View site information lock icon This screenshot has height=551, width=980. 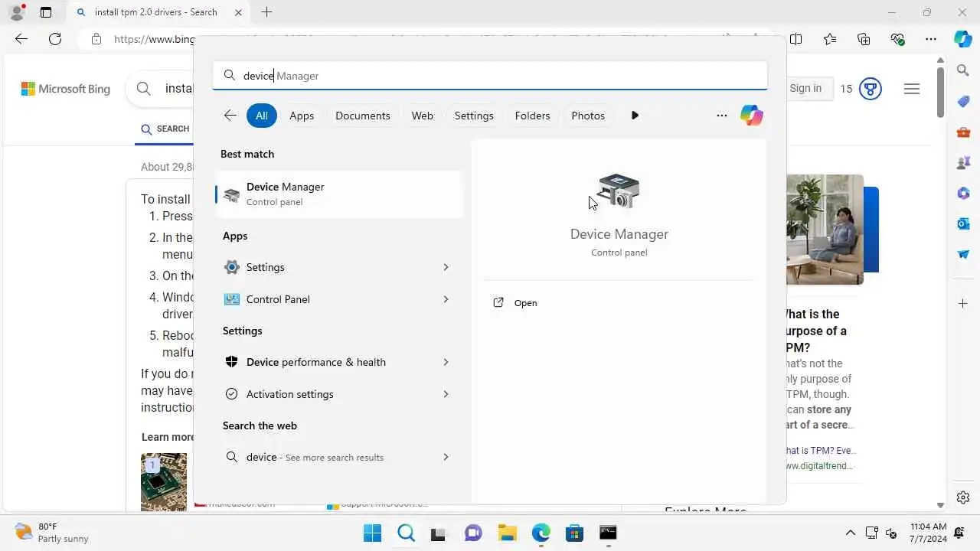tap(96, 39)
